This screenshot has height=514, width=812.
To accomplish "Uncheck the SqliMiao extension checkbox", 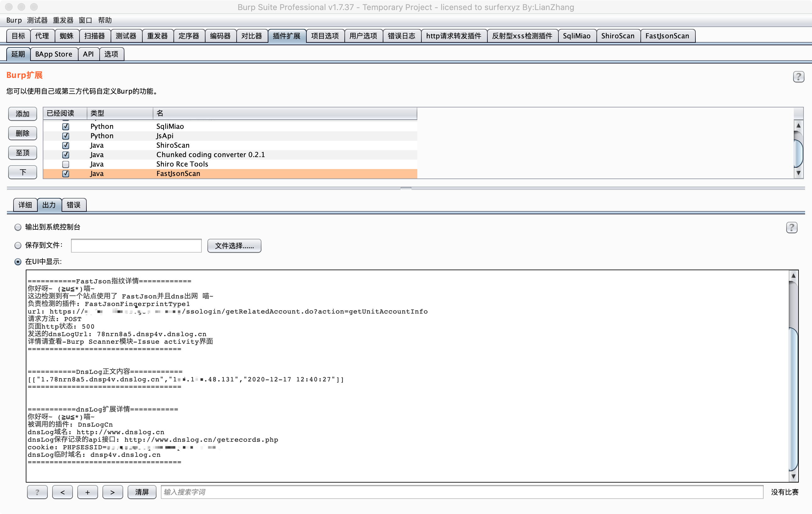I will click(x=65, y=126).
